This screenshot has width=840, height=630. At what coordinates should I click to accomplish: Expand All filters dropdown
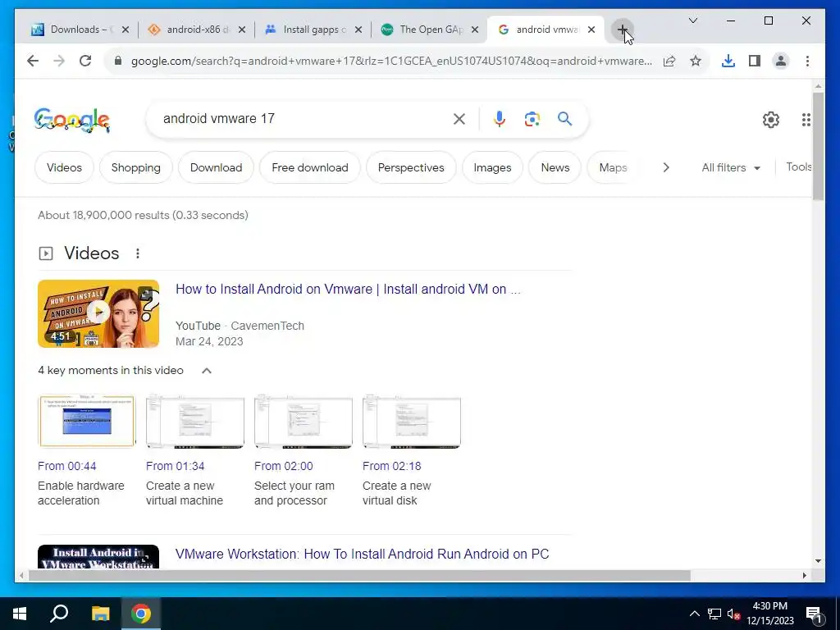tap(731, 167)
